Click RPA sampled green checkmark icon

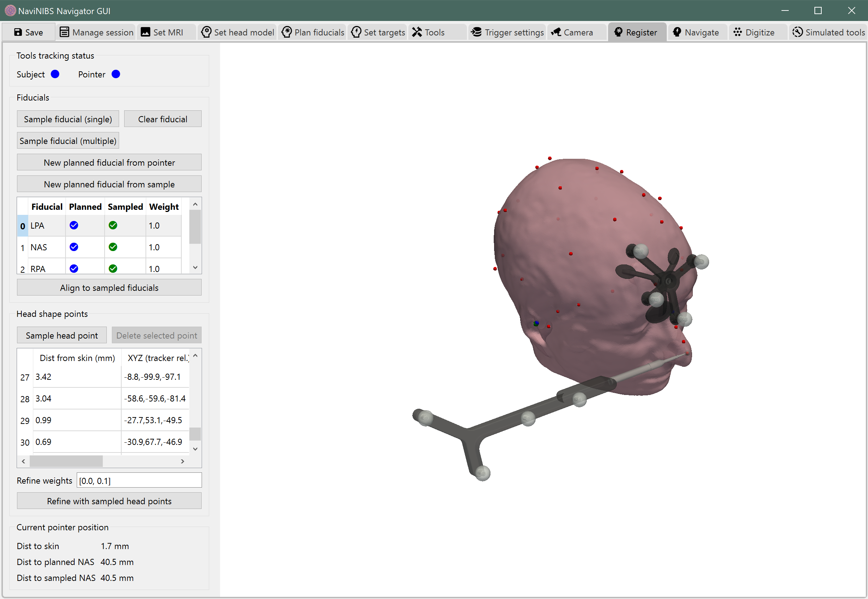pos(113,269)
